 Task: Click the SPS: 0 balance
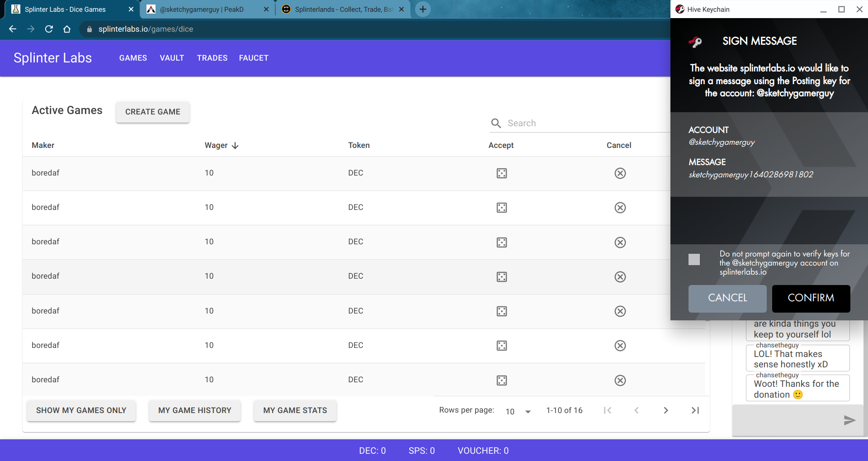[422, 451]
